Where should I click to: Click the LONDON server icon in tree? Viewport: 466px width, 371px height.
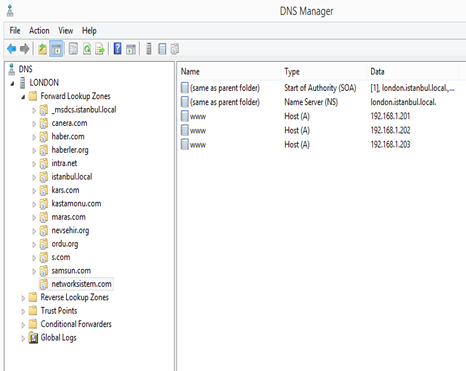(x=22, y=83)
